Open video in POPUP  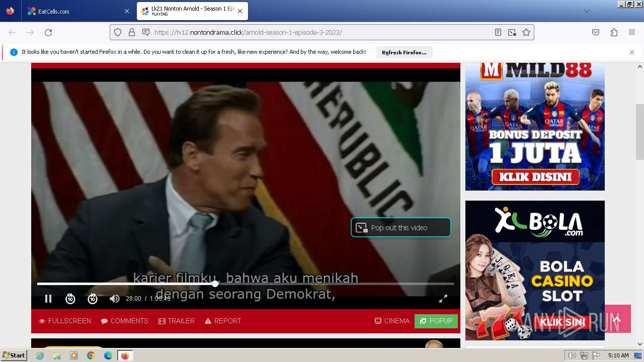[x=436, y=321]
